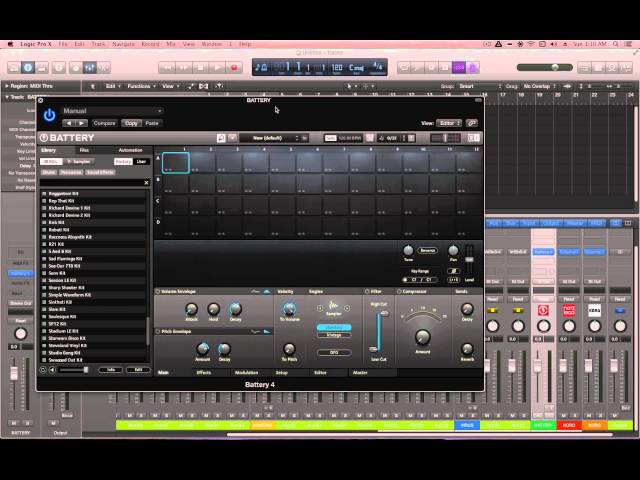Click the High Cut filter slider handle

point(384,313)
